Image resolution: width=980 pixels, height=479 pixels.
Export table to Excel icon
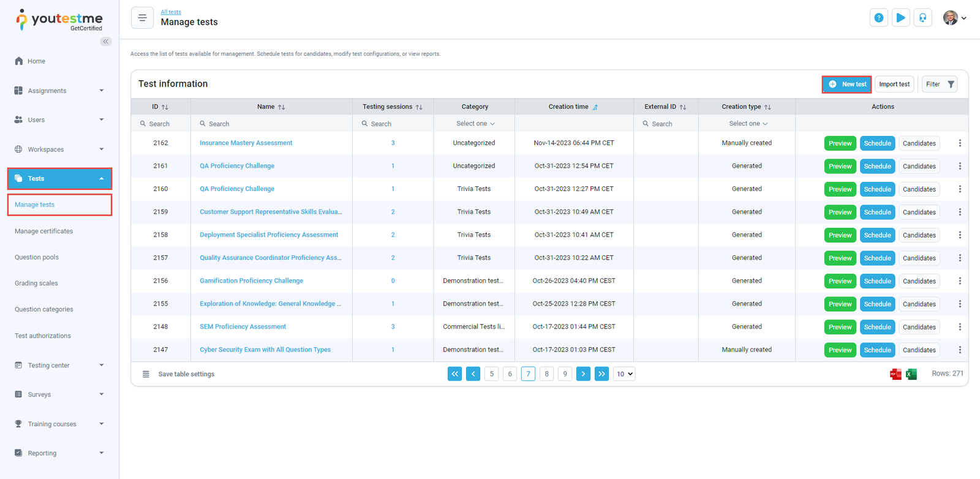coord(911,374)
